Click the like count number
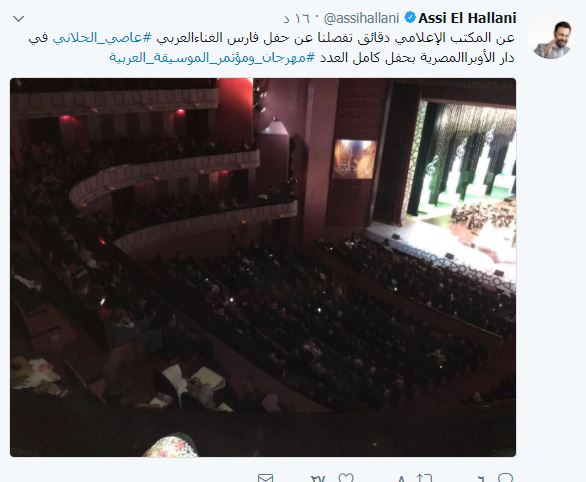 click(318, 479)
